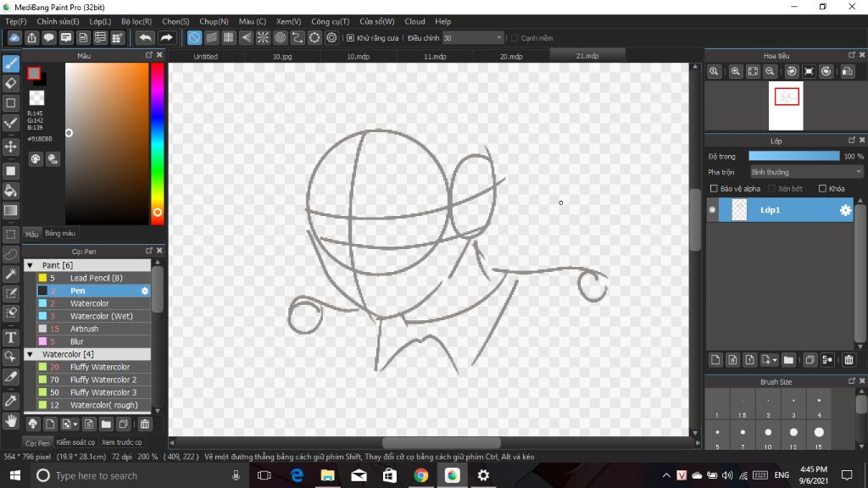Click the navigator preview thumbnail
Screen dimensions: 868x488
(x=786, y=106)
